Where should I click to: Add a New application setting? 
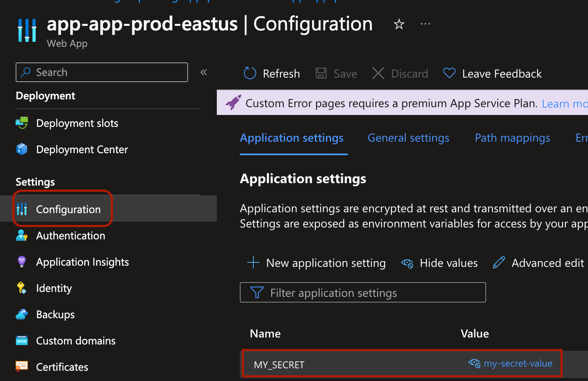[x=326, y=263]
